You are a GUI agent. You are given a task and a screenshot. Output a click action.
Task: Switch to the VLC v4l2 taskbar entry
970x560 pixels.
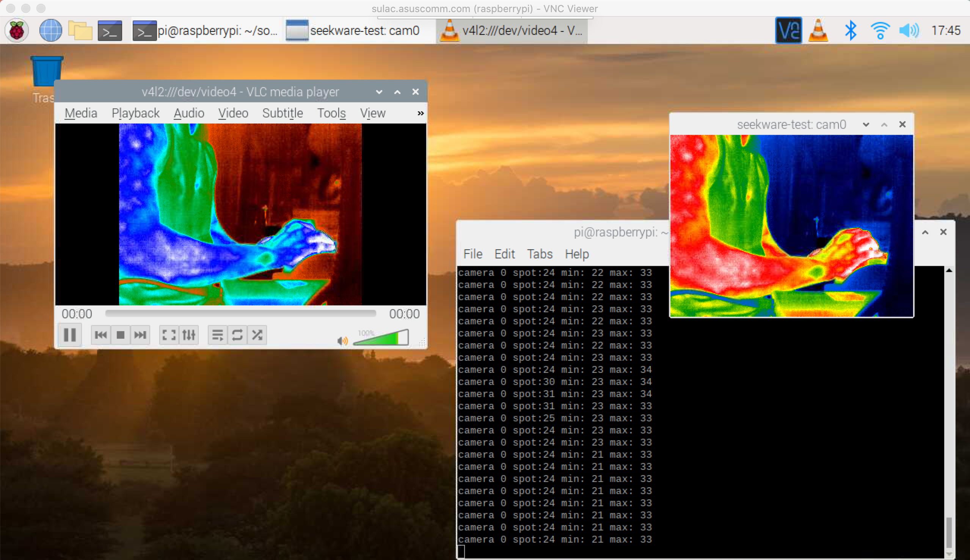pos(512,30)
